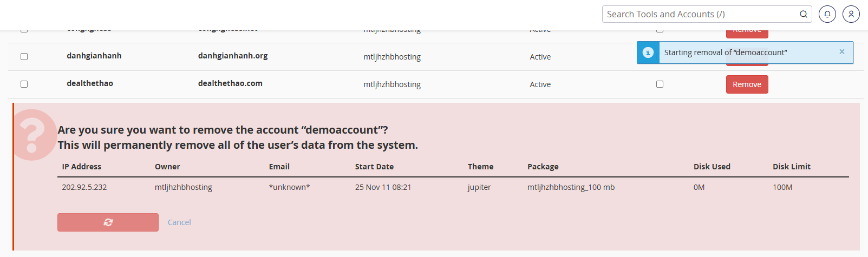Open the notifications bell
Screen dimensions: 868x257
(827, 14)
